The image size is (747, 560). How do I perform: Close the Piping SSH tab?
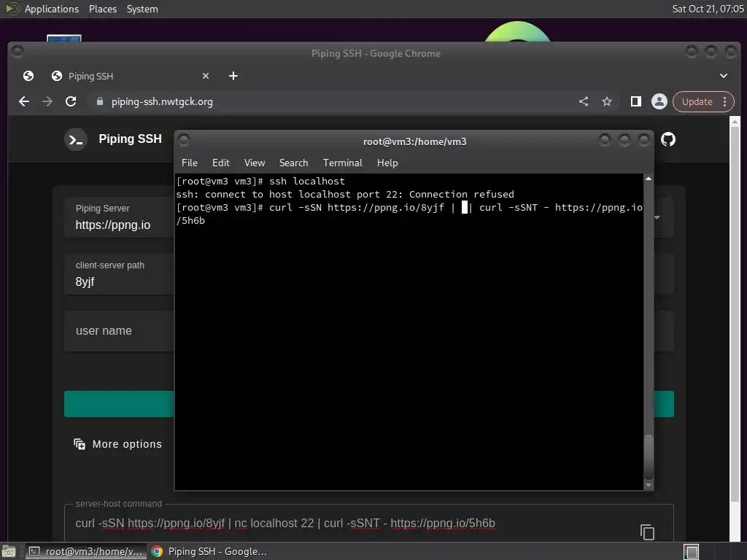(x=205, y=76)
